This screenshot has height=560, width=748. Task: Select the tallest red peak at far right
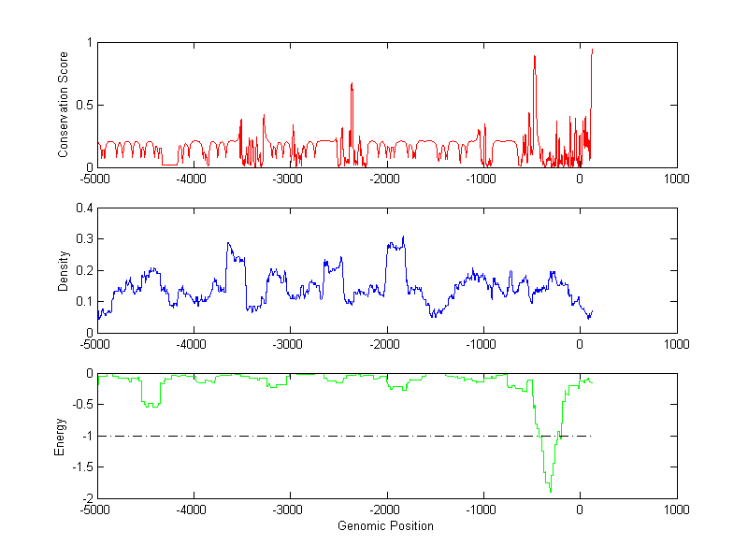click(592, 50)
